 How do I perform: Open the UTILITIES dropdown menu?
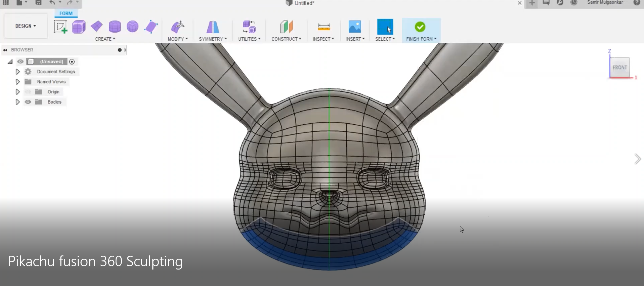point(249,39)
